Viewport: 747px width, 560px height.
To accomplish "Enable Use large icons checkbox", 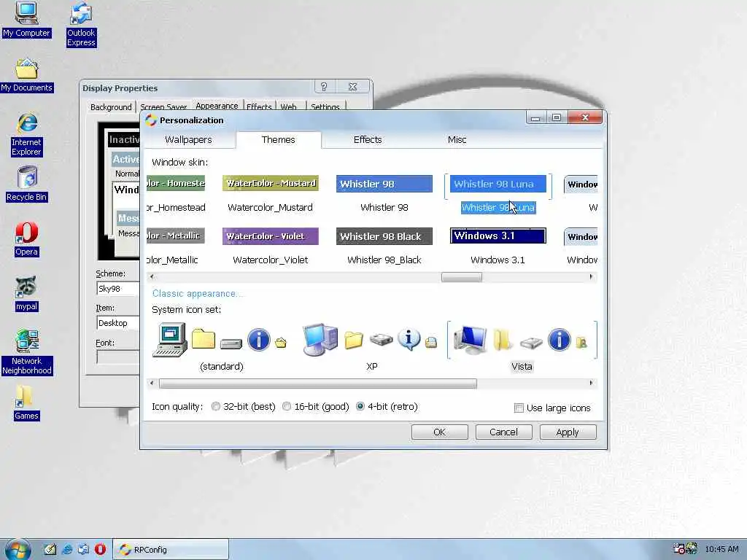I will click(x=519, y=408).
